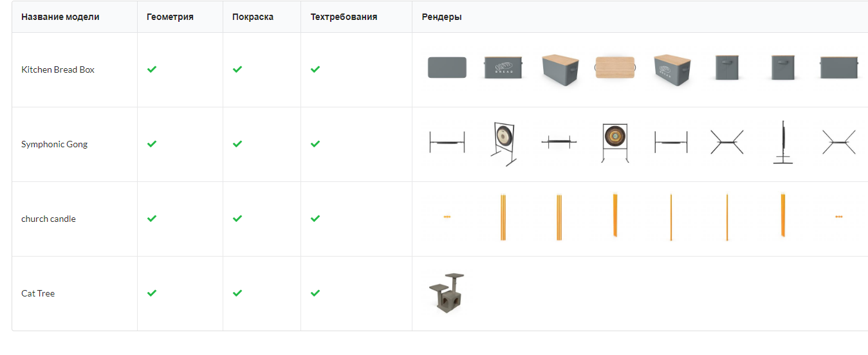Open first gong render with angled stand
The height and width of the screenshot is (355, 868).
pos(503,144)
